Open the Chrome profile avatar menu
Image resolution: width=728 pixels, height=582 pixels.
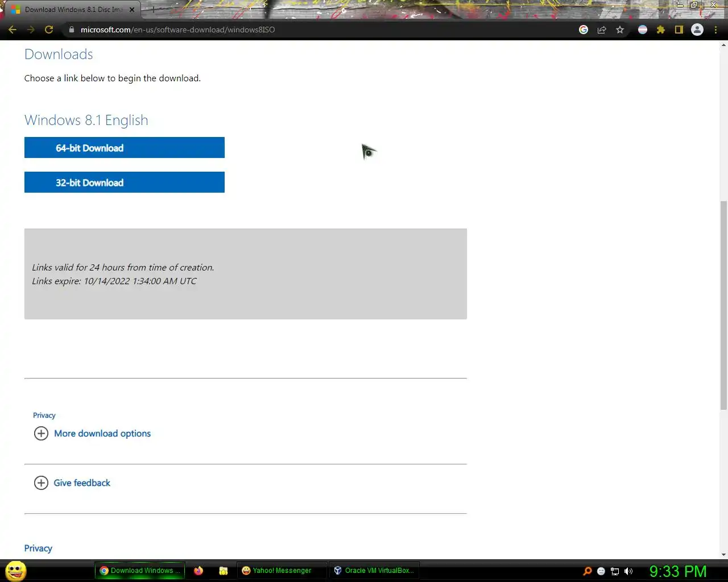coord(697,30)
